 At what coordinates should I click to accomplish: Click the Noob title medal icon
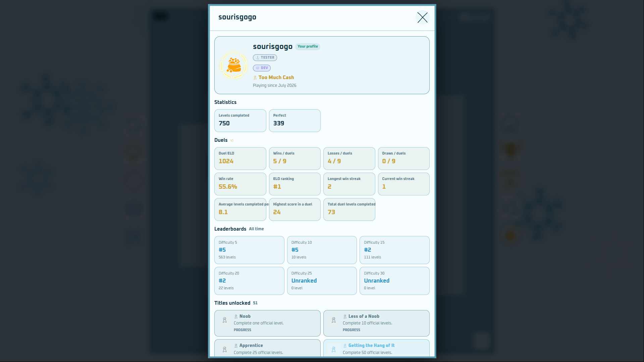[225, 320]
